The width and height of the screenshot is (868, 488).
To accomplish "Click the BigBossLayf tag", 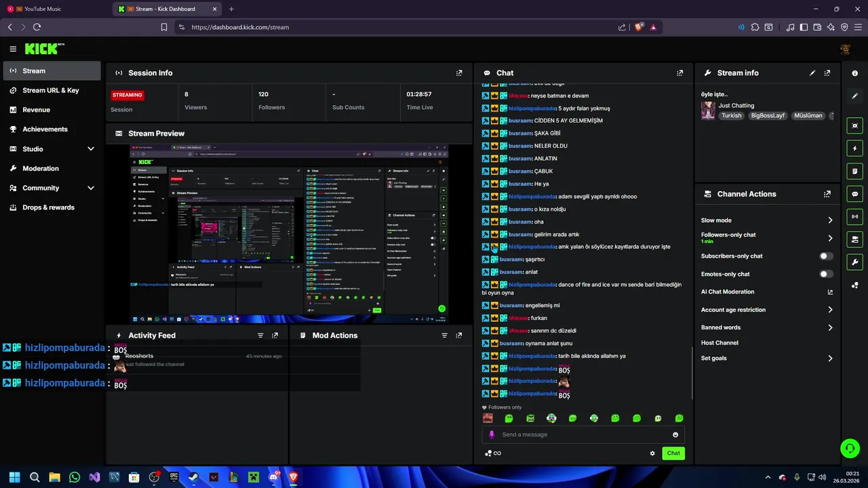I will [768, 116].
